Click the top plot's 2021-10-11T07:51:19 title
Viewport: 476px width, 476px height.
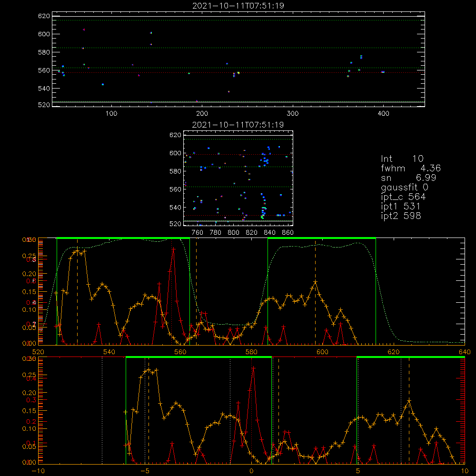click(x=238, y=6)
